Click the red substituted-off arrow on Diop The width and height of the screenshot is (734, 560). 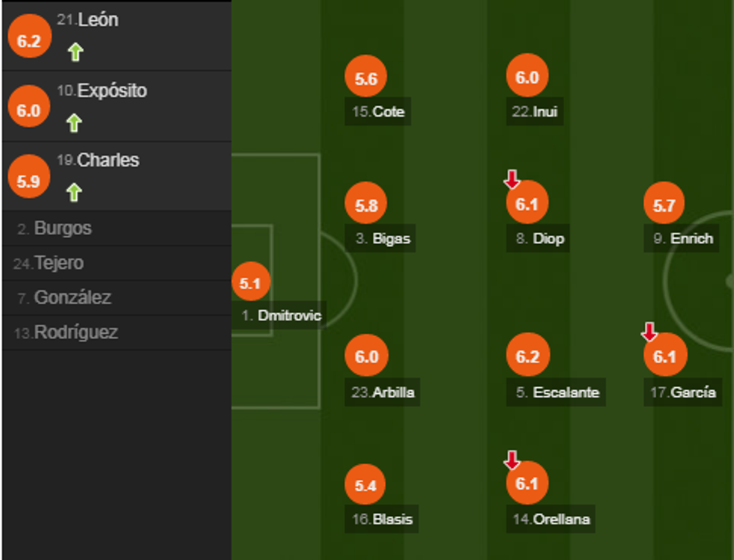pyautogui.click(x=512, y=180)
